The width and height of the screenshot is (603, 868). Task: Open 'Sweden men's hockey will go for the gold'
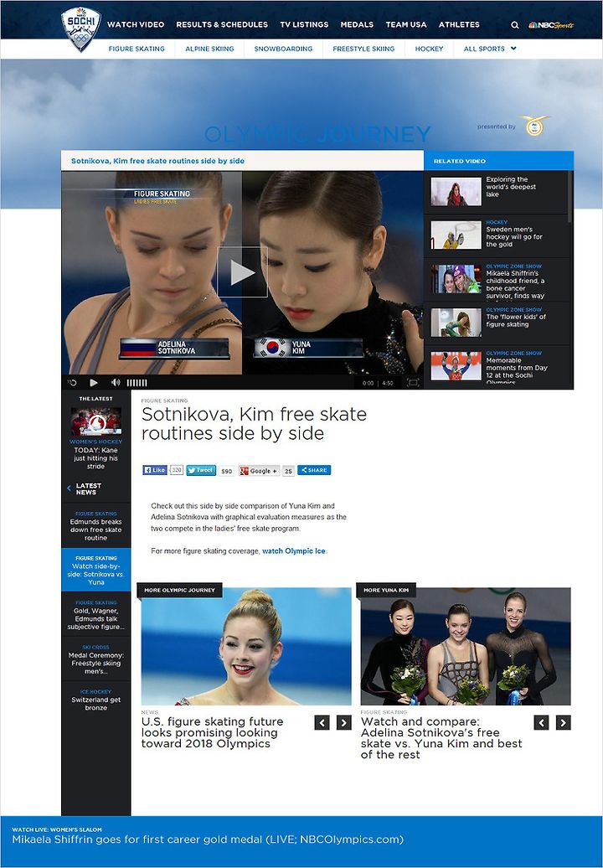click(514, 237)
